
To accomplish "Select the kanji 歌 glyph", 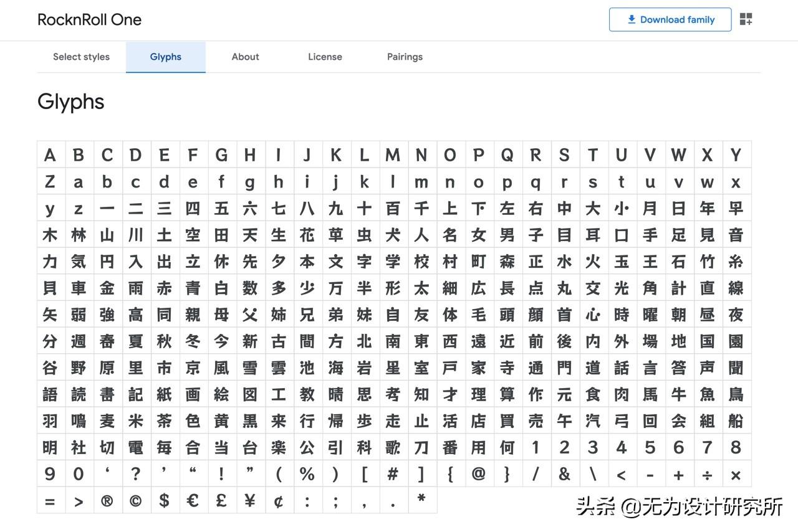I will (x=393, y=447).
